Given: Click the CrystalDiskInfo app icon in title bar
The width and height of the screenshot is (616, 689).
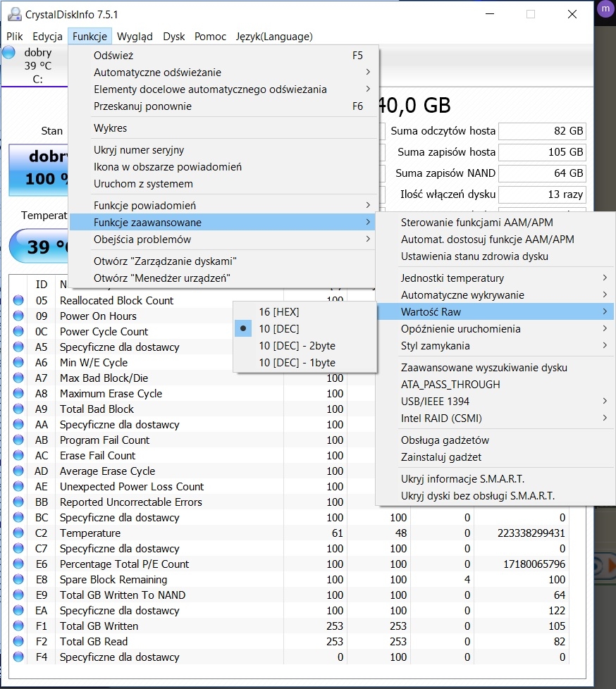Looking at the screenshot, I should [x=15, y=14].
